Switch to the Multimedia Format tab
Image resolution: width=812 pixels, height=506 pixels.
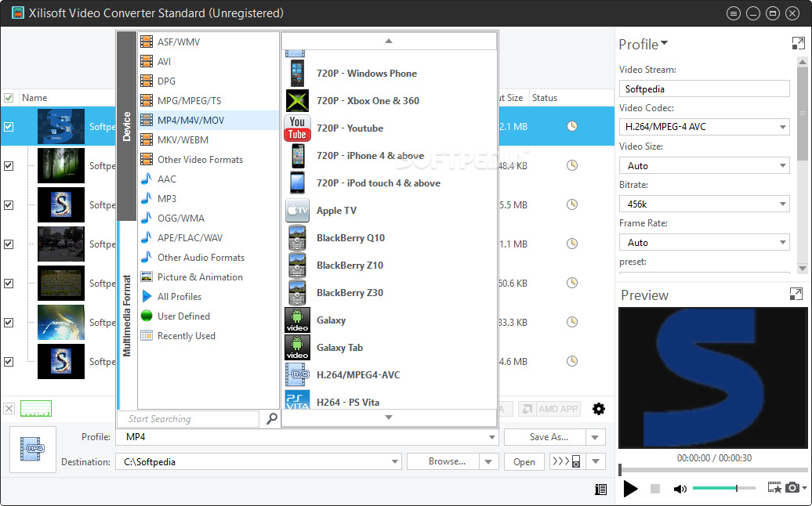pos(127,315)
